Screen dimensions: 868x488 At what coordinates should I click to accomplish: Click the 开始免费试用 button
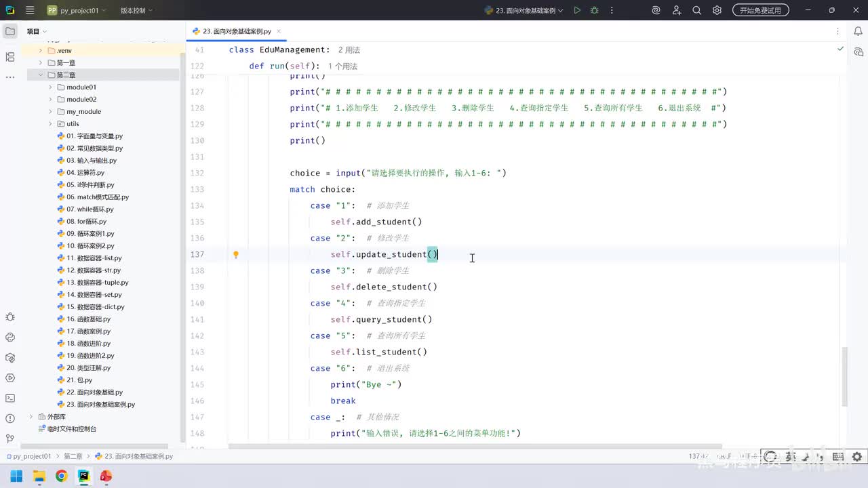pyautogui.click(x=760, y=10)
